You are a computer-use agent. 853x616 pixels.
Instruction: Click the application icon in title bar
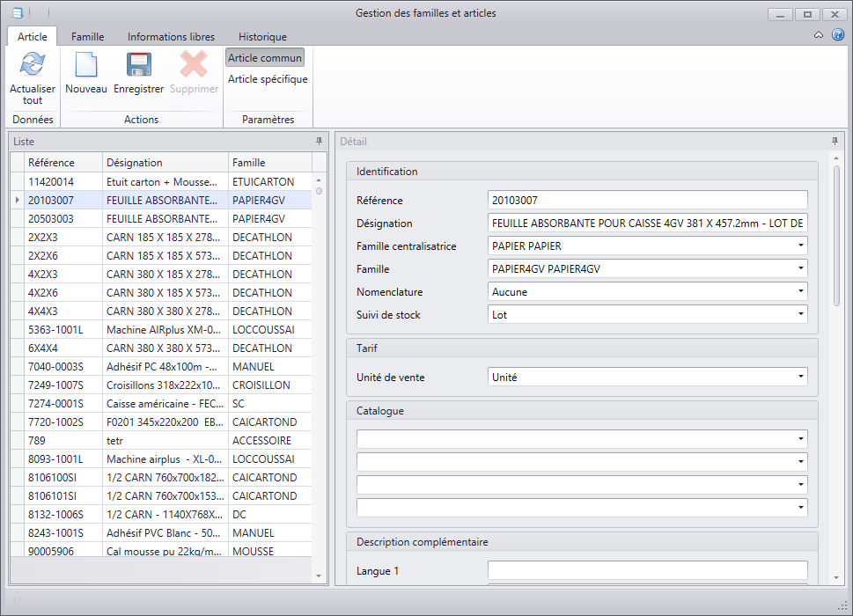click(x=17, y=13)
